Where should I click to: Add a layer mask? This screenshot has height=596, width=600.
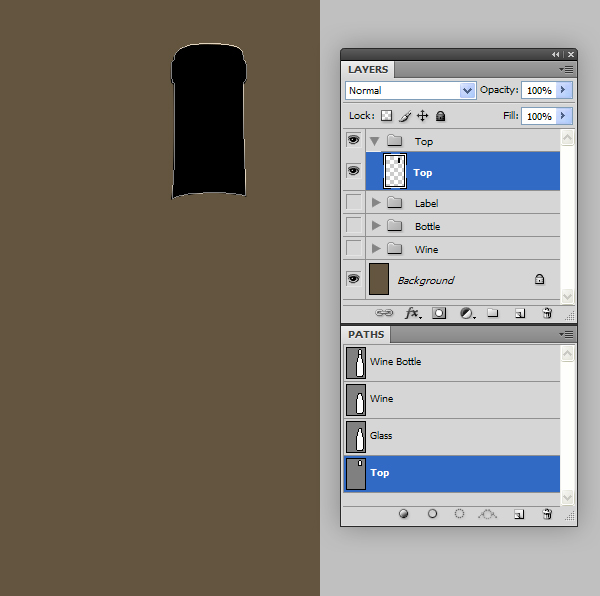click(439, 313)
